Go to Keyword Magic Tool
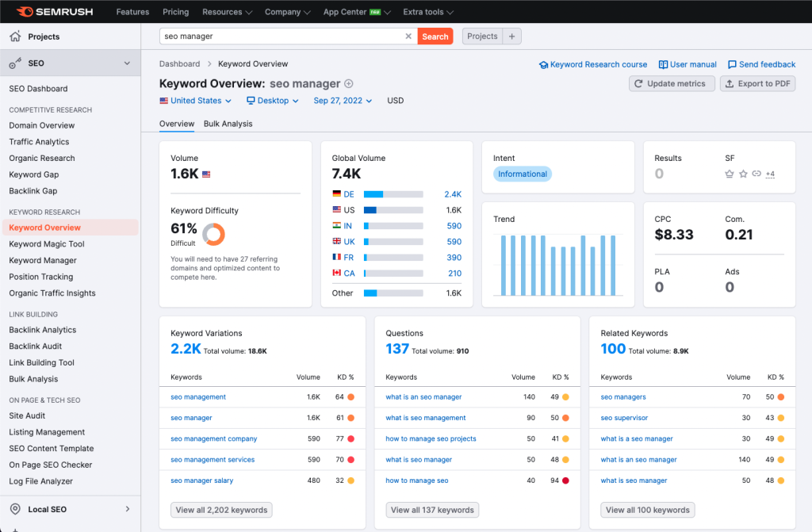This screenshot has height=532, width=812. click(47, 244)
